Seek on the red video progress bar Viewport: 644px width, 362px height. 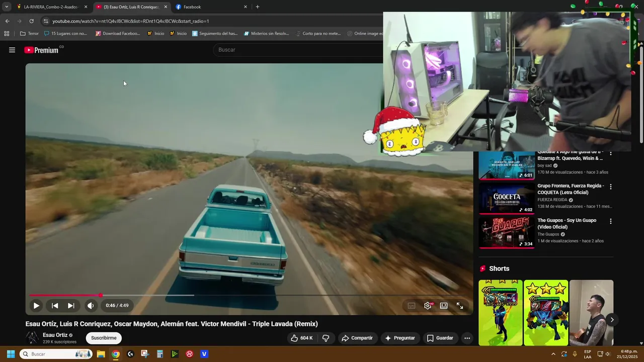coord(250,295)
